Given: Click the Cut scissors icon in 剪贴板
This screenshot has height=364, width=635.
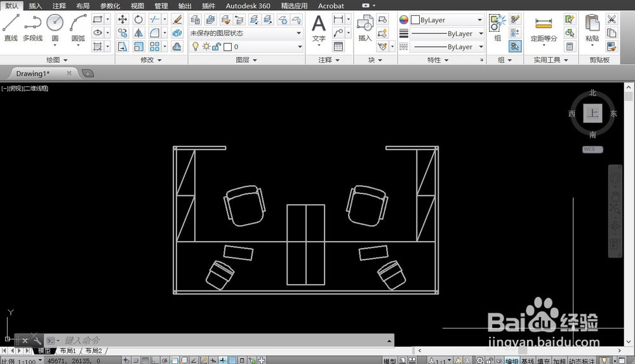Looking at the screenshot, I should point(612,19).
